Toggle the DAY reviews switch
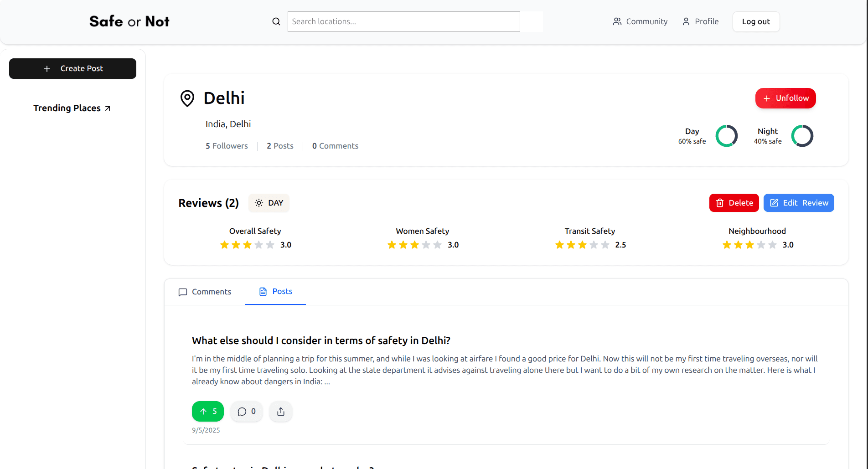Image resolution: width=868 pixels, height=469 pixels. [269, 203]
